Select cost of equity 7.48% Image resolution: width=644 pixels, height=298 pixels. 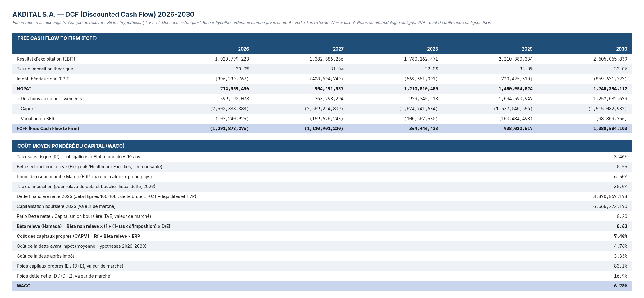620,236
